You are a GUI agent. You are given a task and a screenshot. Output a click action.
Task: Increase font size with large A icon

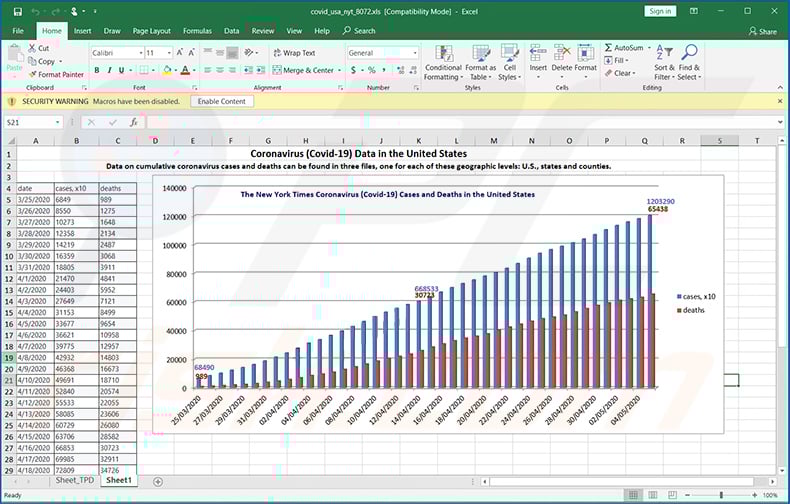click(x=179, y=52)
